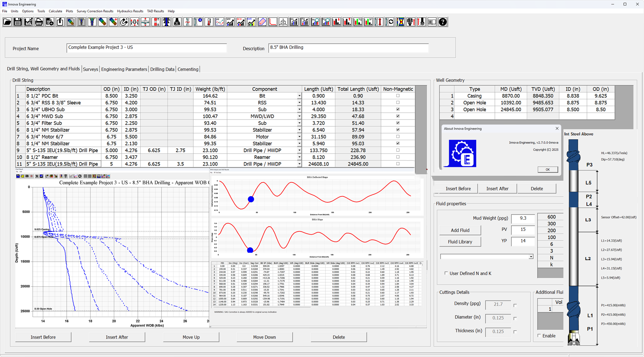Switch to the Surveys tab

pyautogui.click(x=90, y=69)
